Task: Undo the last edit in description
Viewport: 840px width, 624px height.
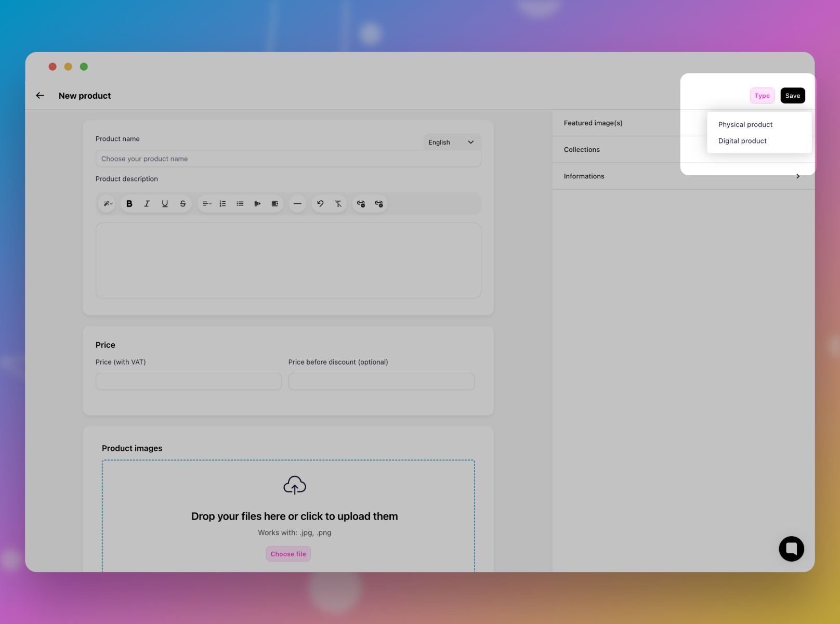Action: tap(320, 204)
